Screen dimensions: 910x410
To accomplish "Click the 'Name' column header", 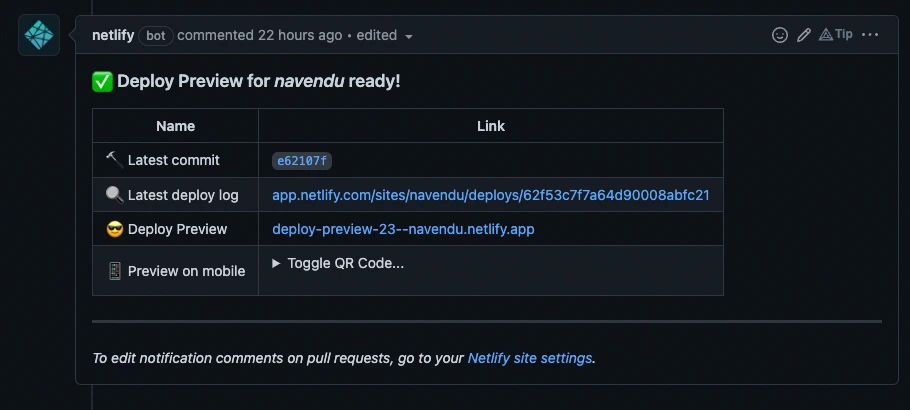I will (x=175, y=126).
